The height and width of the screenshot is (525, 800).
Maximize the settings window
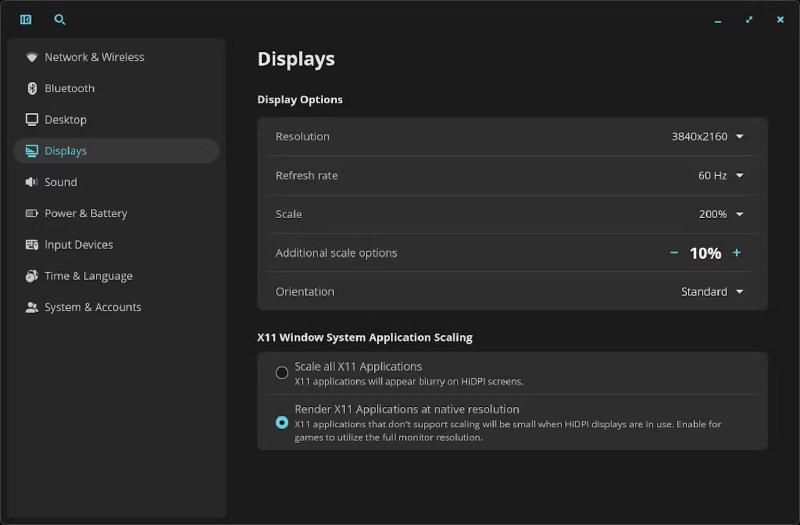tap(749, 19)
